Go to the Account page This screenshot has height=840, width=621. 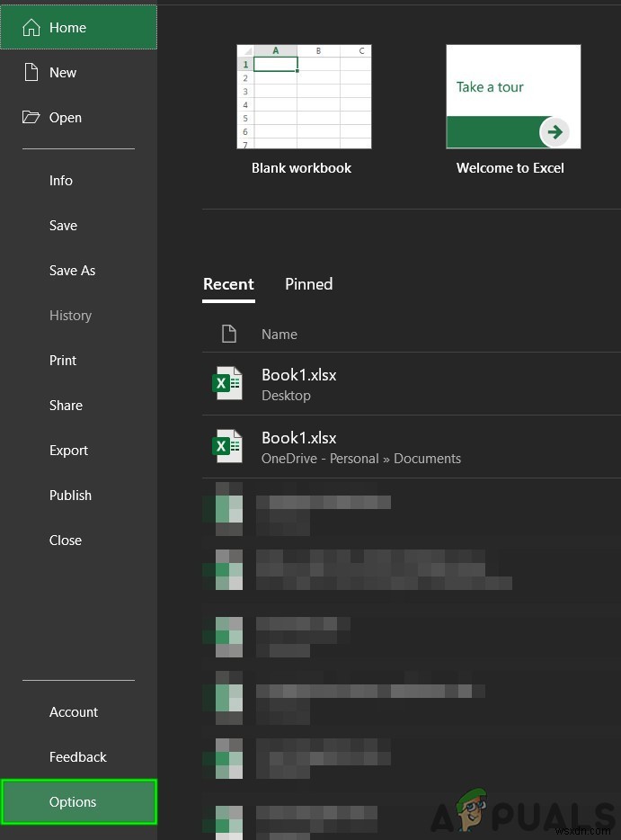coord(74,712)
